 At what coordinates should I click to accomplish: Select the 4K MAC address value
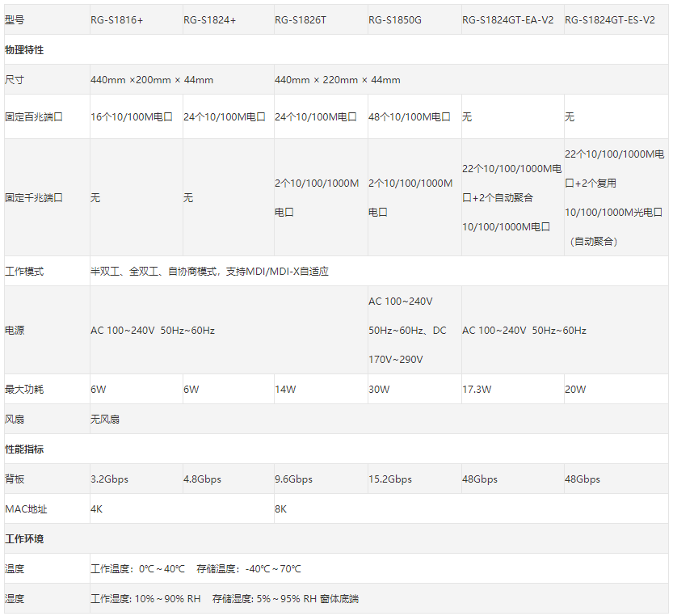[97, 509]
